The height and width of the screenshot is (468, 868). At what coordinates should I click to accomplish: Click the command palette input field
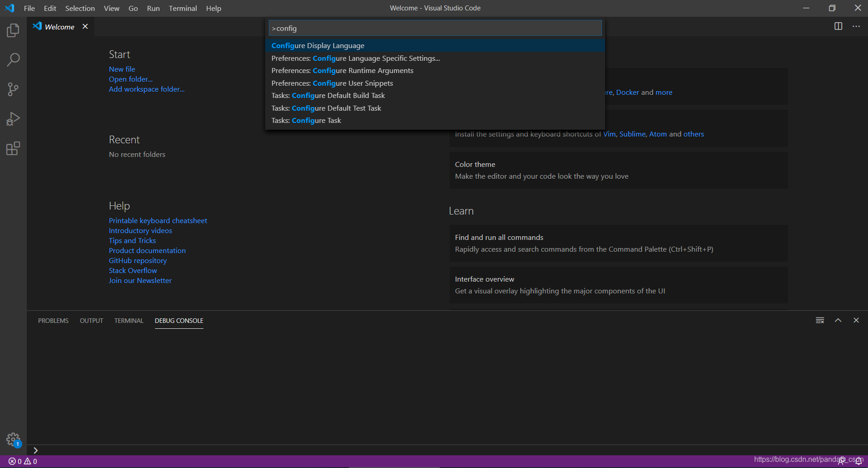pos(435,28)
